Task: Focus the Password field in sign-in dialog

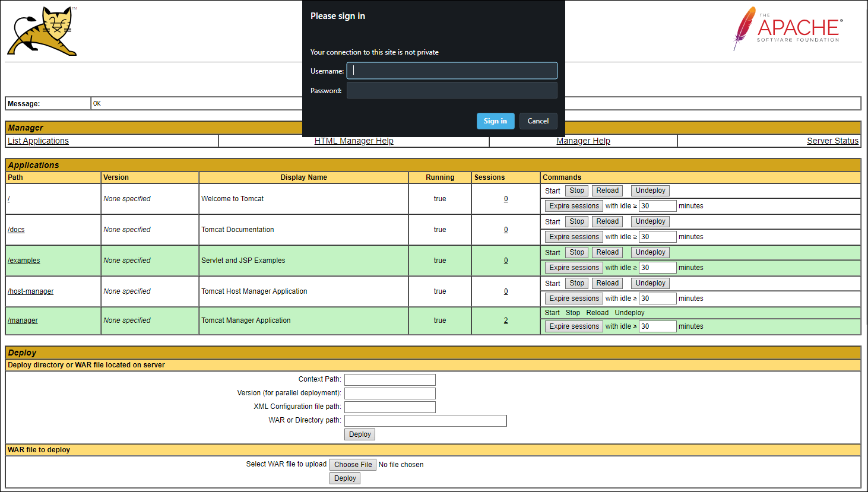Action: [452, 90]
